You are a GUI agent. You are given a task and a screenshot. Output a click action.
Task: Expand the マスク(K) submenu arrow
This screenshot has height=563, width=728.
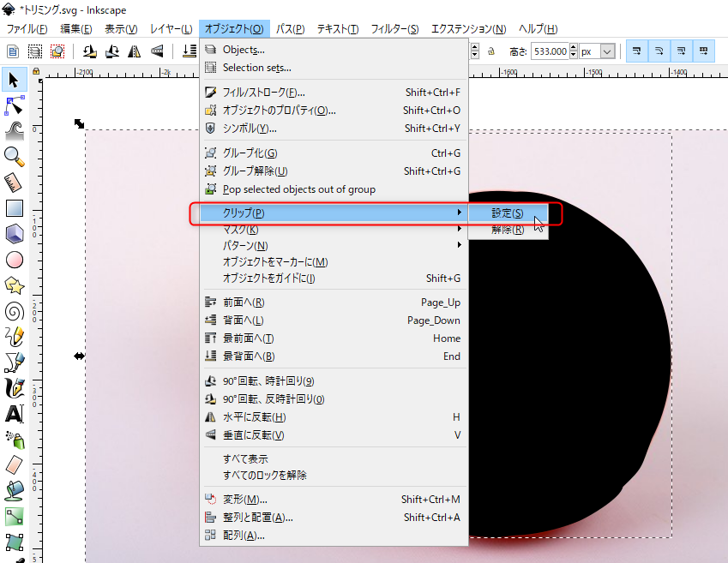click(x=459, y=228)
